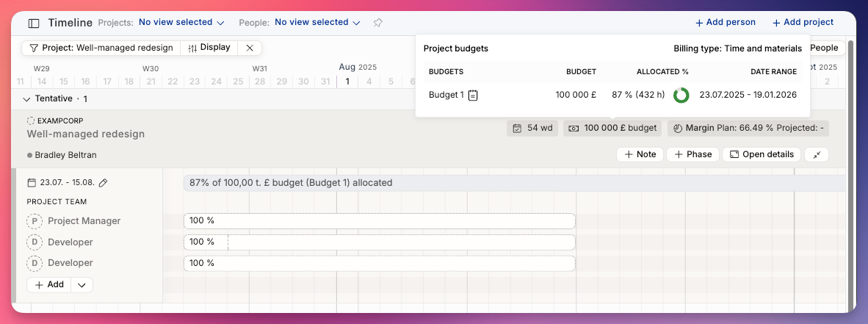
Task: Add a Note to the project
Action: click(640, 154)
